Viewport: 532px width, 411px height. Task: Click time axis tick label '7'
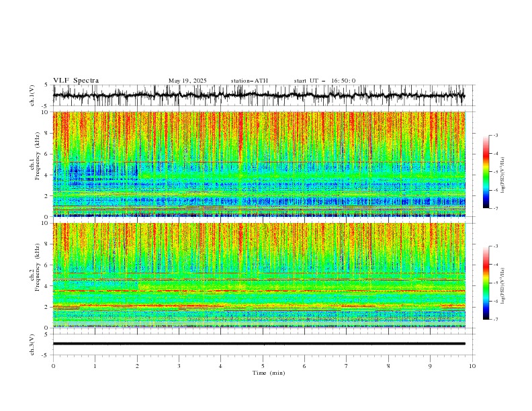[347, 366]
